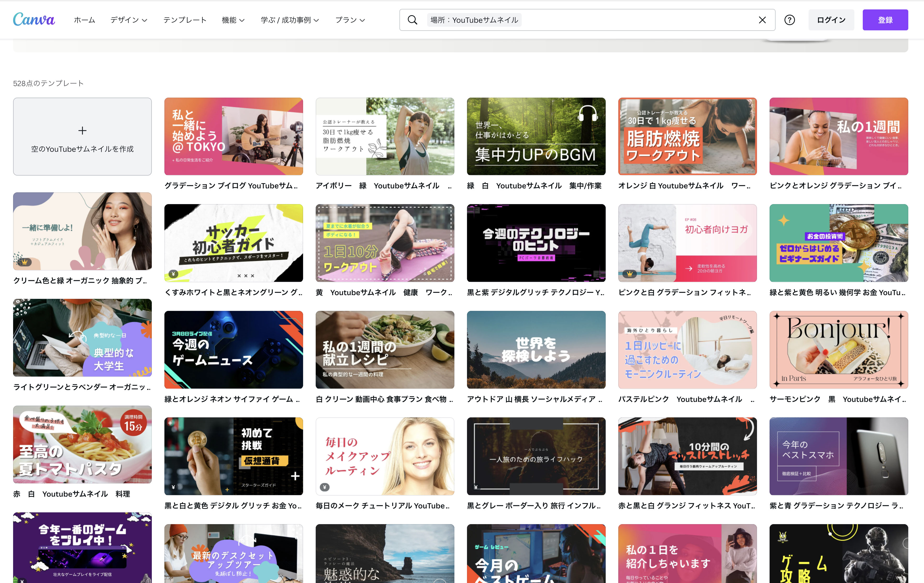The height and width of the screenshot is (583, 924).
Task: Click the plus icon to create blank thumbnail
Action: coord(82,131)
